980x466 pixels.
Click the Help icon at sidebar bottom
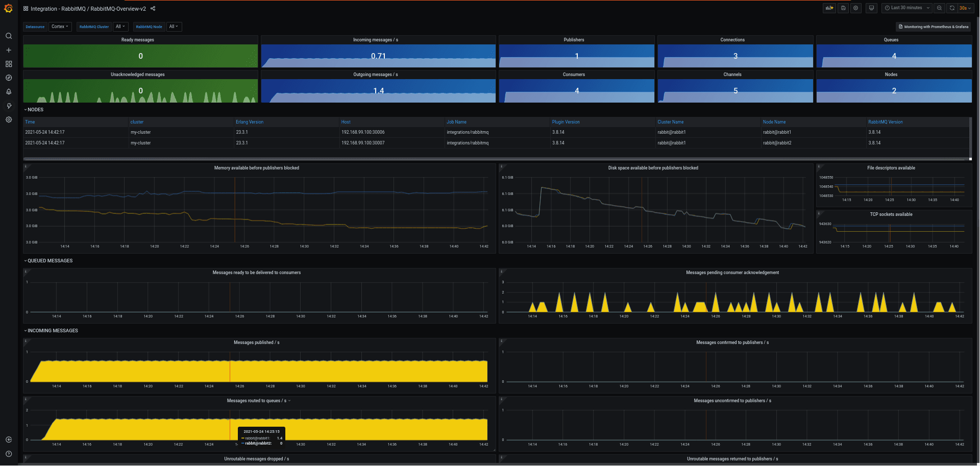8,454
